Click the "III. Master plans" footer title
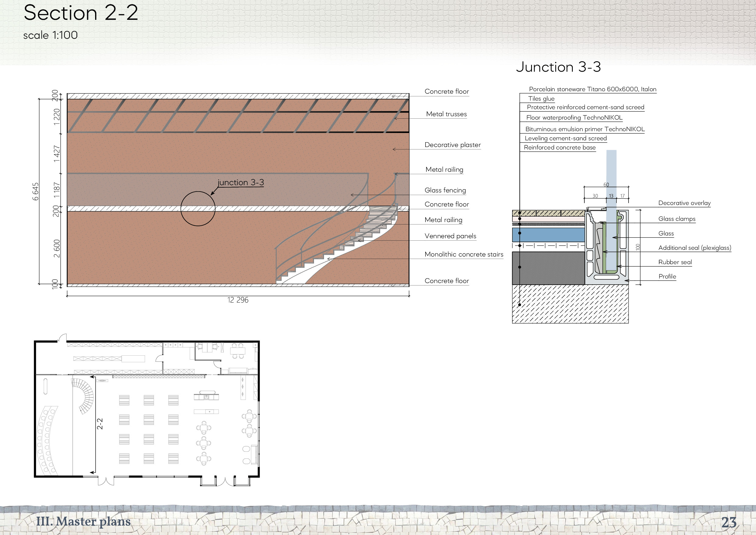Image resolution: width=756 pixels, height=535 pixels. tap(83, 522)
